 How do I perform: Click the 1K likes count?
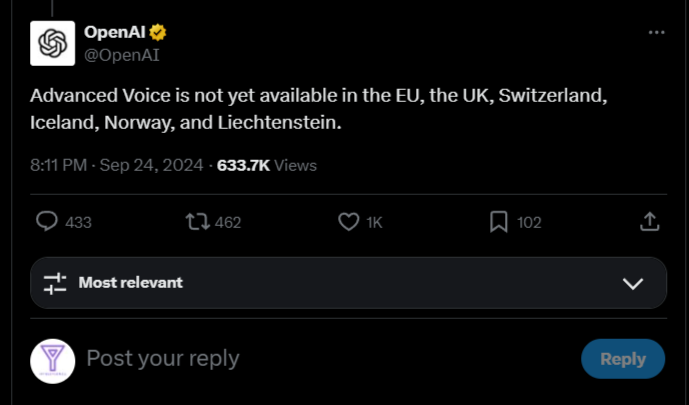(374, 223)
